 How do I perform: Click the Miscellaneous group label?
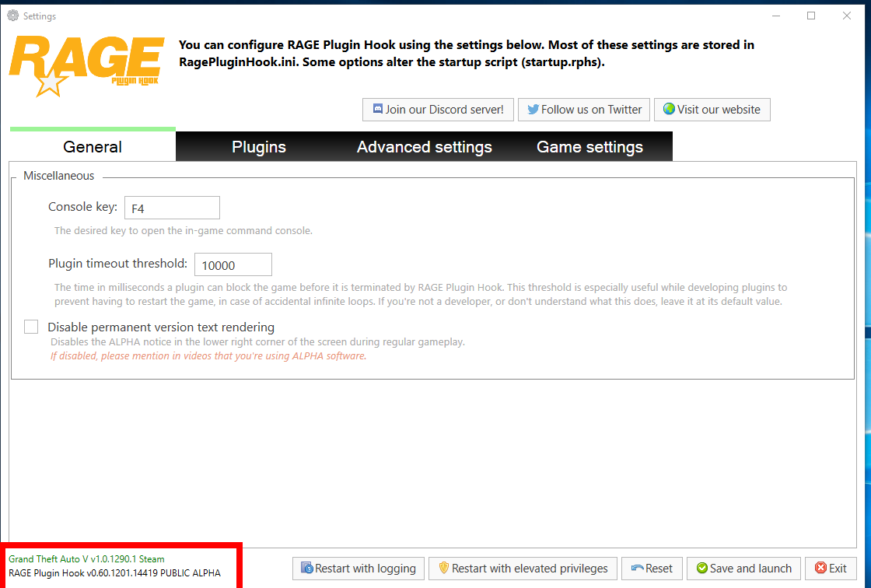pos(59,176)
